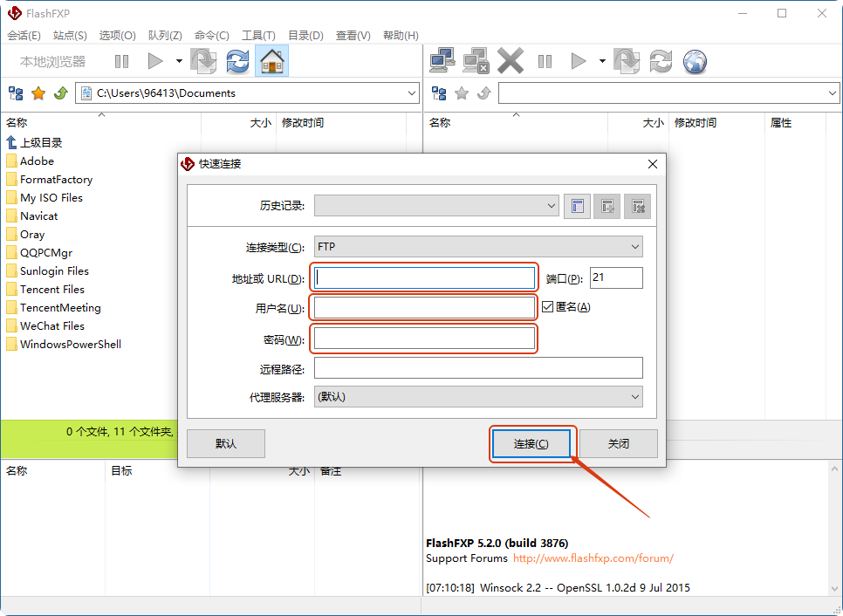The image size is (843, 616).
Task: Click the globe browser icon
Action: click(695, 61)
